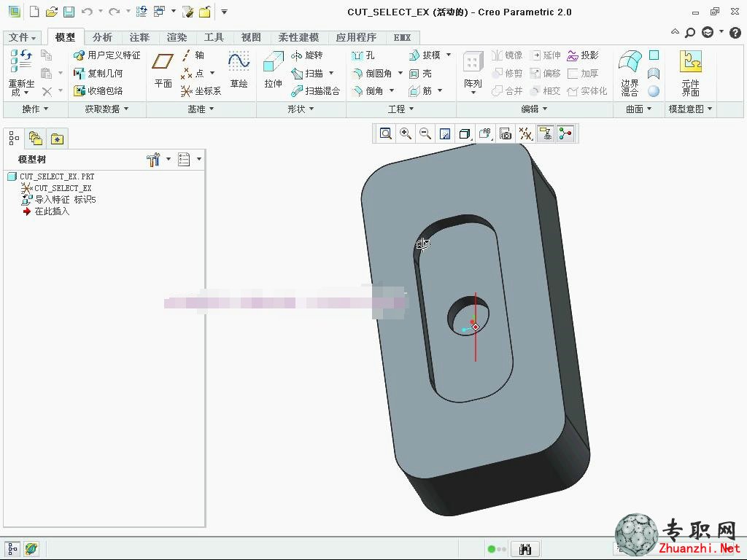Select Copy Geometry (复制几何)

[x=98, y=74]
